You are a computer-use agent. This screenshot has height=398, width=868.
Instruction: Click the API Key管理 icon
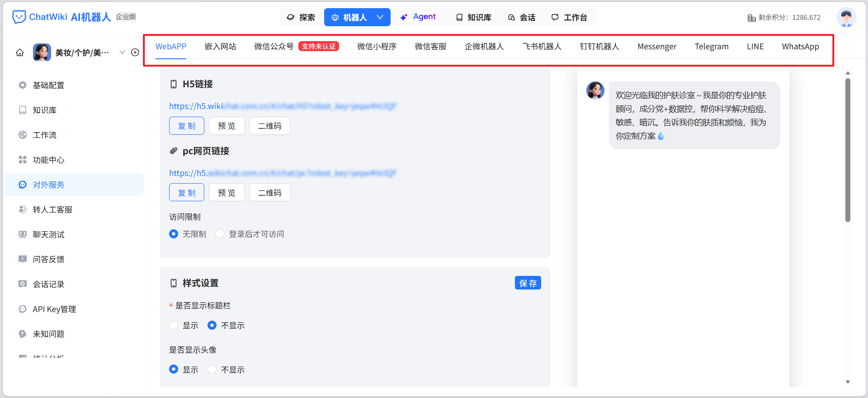[x=23, y=309]
